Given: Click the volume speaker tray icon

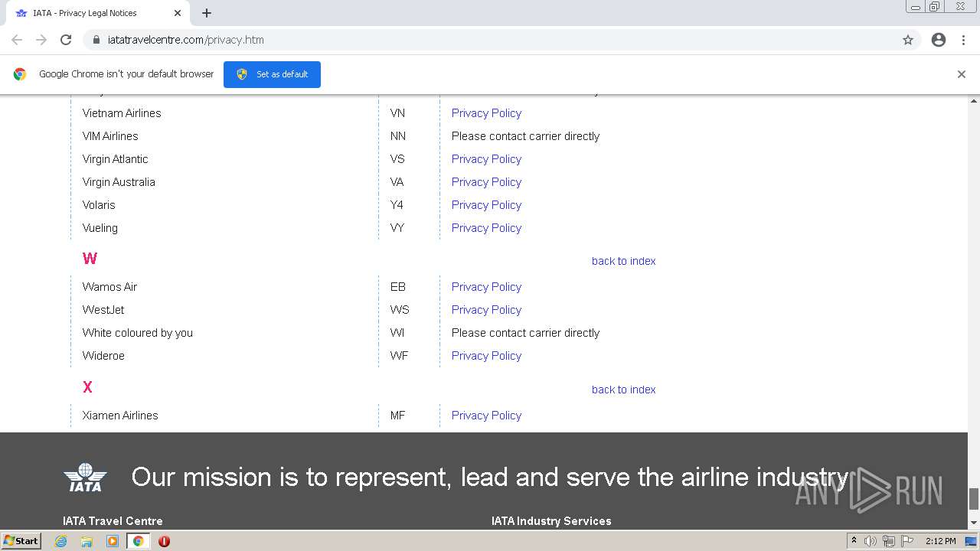Looking at the screenshot, I should tap(871, 541).
